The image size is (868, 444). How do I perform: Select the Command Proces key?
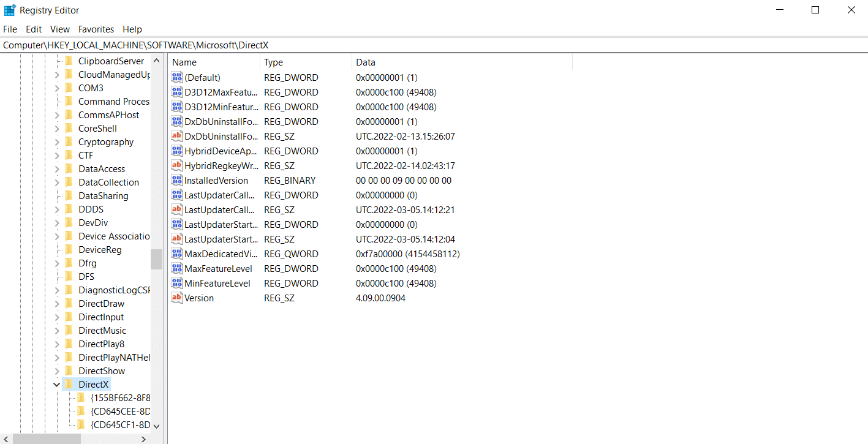[x=114, y=102]
